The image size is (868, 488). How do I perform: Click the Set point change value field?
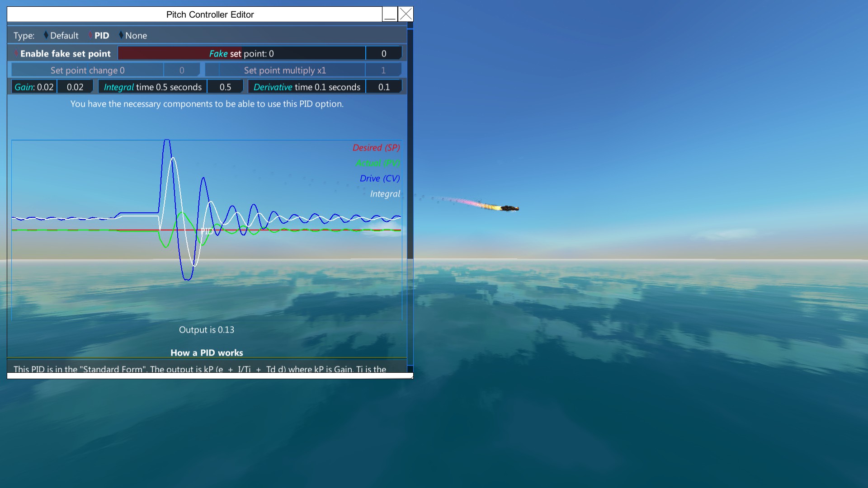[182, 70]
